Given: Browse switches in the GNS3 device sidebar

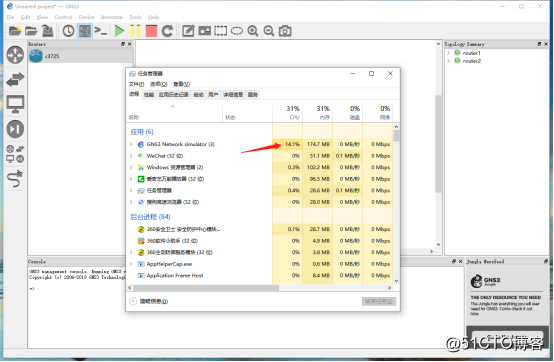Looking at the screenshot, I should [x=15, y=79].
